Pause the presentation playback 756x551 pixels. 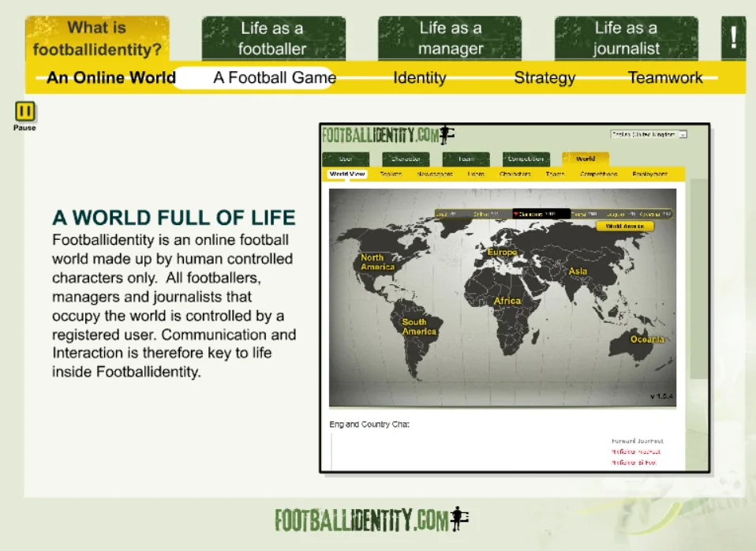tap(24, 111)
